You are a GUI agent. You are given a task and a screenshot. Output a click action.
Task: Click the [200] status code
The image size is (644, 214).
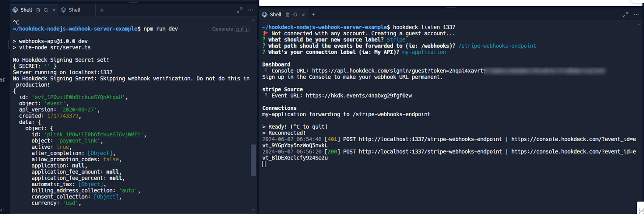click(x=332, y=151)
